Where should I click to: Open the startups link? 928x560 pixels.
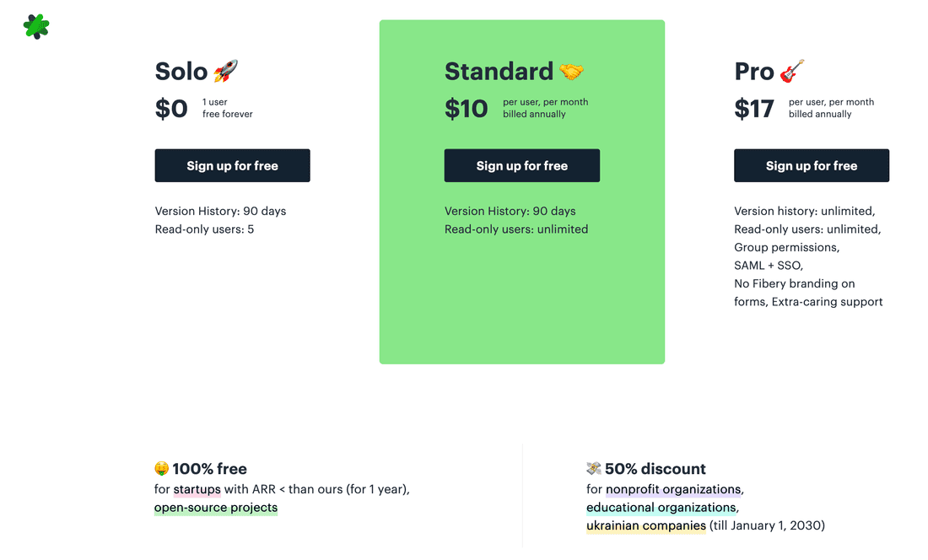pos(197,489)
